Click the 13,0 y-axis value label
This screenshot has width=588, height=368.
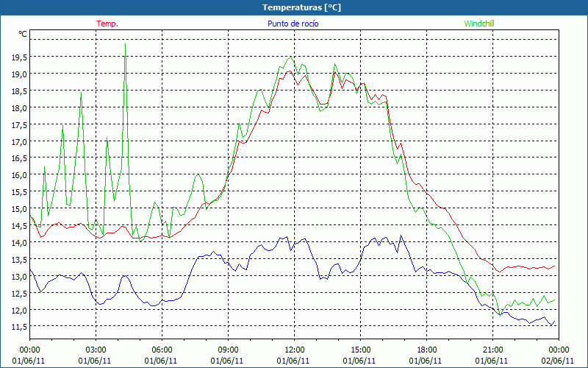click(19, 276)
